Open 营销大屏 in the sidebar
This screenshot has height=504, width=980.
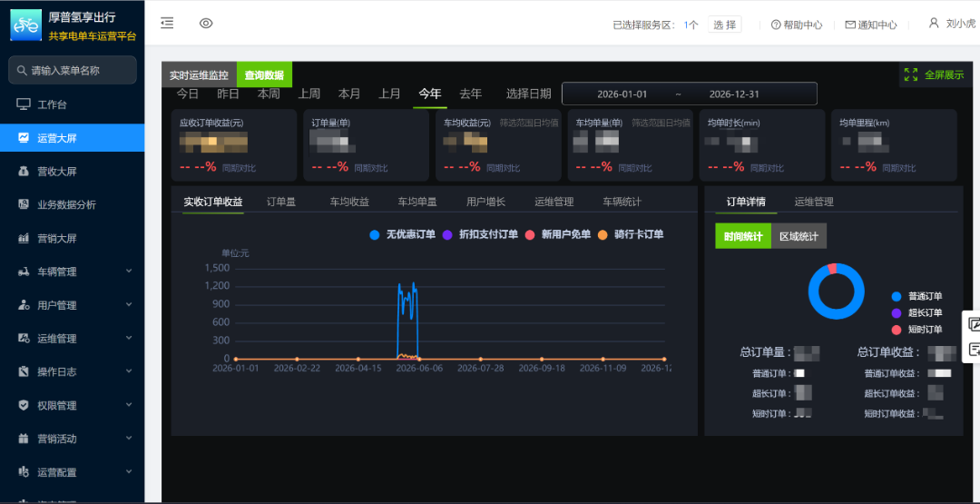(73, 238)
